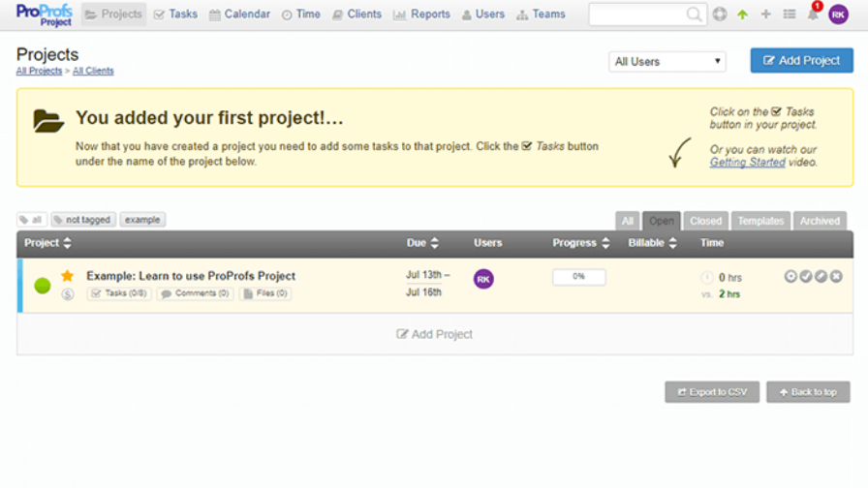Click the '0 hrs' logged time
Viewport: 868px width, 488px height.
730,278
